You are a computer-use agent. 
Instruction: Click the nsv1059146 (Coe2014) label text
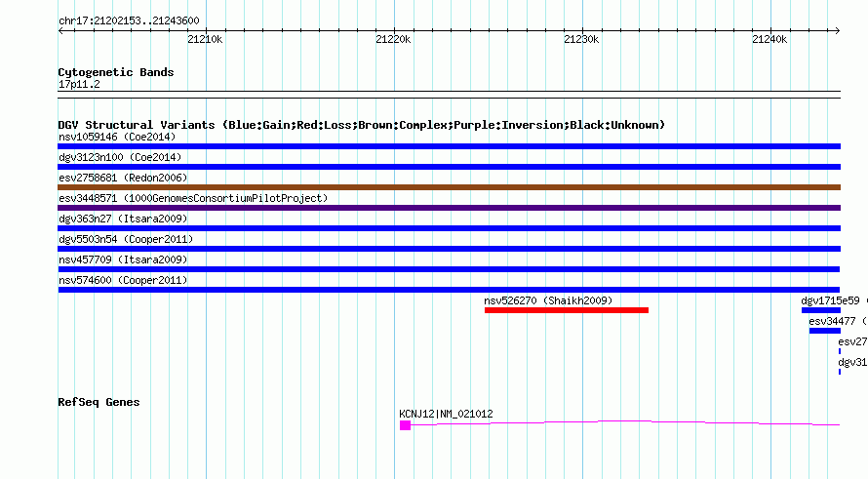click(x=117, y=137)
